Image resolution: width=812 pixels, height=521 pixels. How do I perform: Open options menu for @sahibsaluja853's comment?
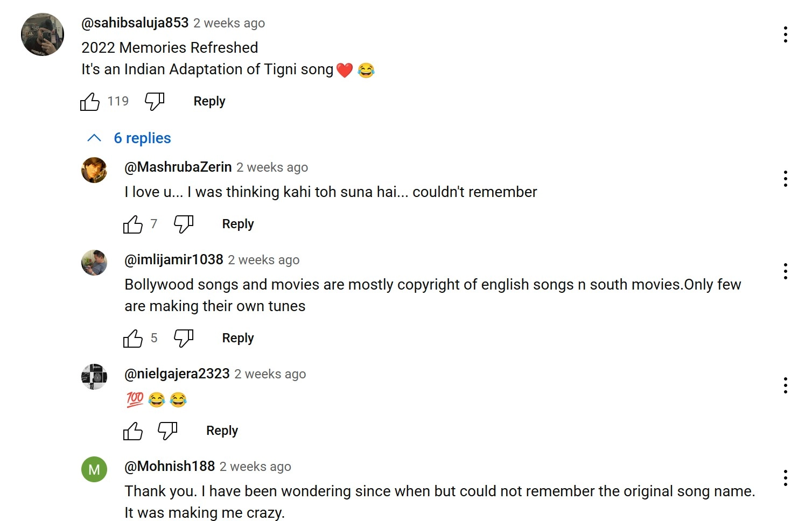(786, 34)
